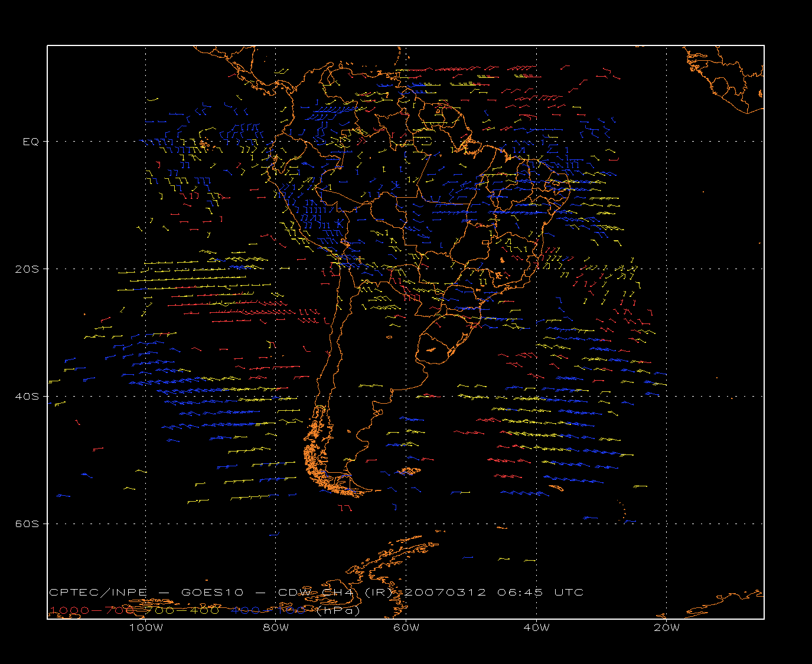
Task: Click the 40S latitude label
Action: point(27,397)
